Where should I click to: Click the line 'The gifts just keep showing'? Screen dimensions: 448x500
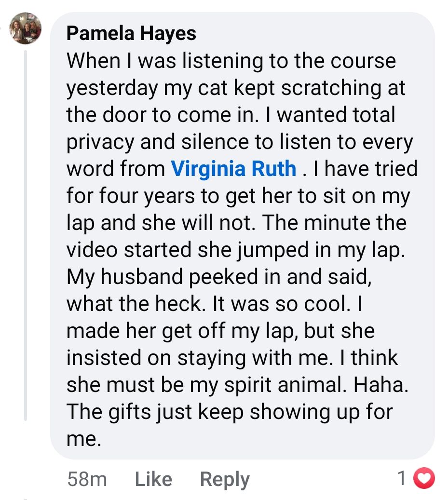[229, 412]
